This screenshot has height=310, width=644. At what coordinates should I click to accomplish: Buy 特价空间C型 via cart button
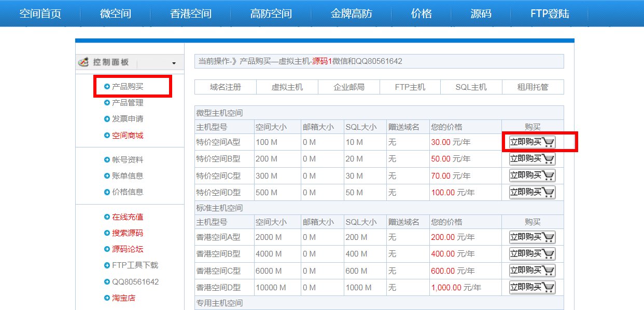point(532,176)
